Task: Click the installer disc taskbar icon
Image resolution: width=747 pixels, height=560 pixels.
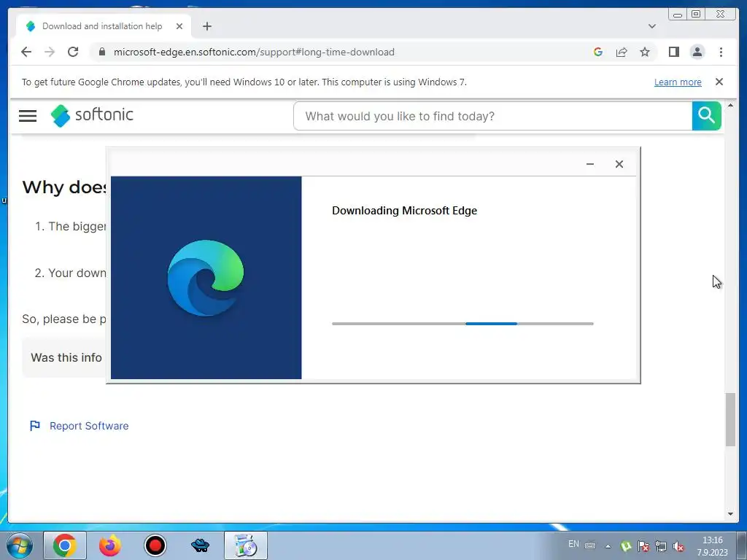Action: point(246,545)
